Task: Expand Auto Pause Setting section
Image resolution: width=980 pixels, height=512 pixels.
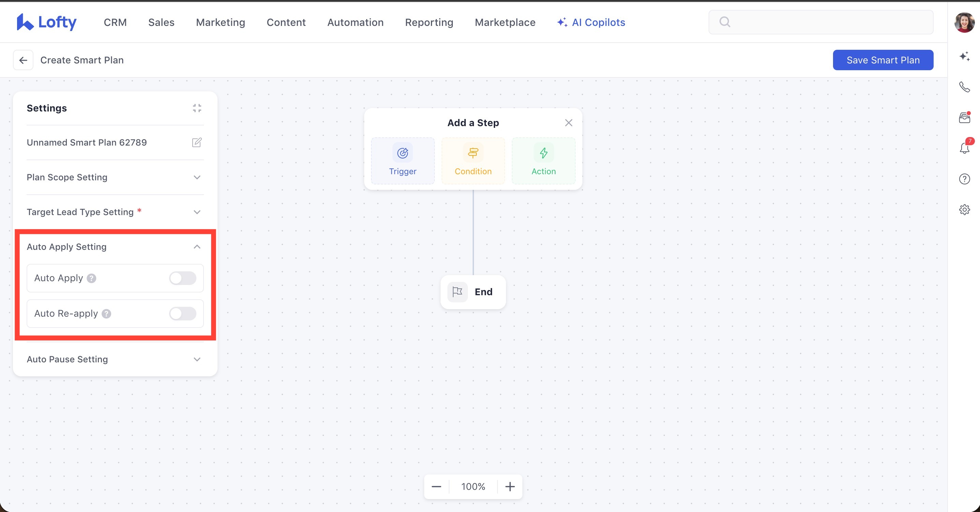Action: [x=115, y=359]
